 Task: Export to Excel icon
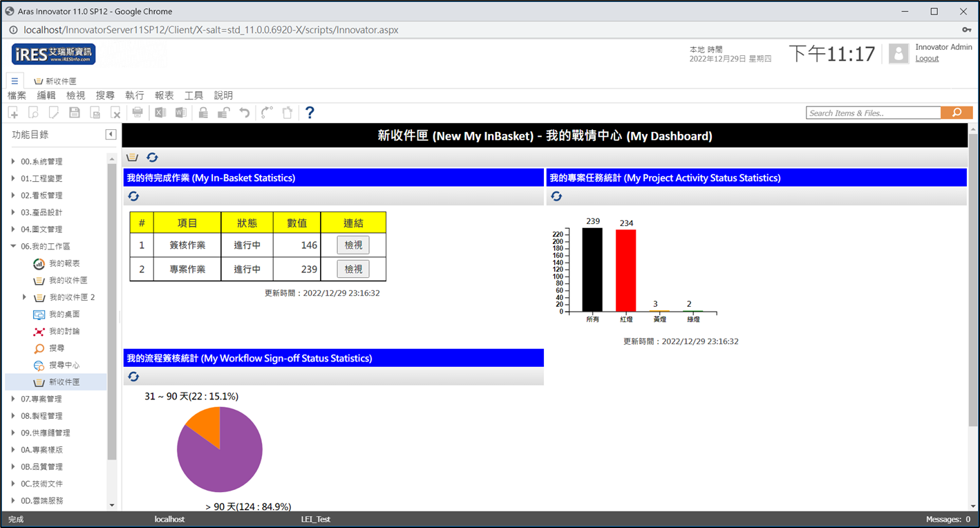click(x=160, y=112)
